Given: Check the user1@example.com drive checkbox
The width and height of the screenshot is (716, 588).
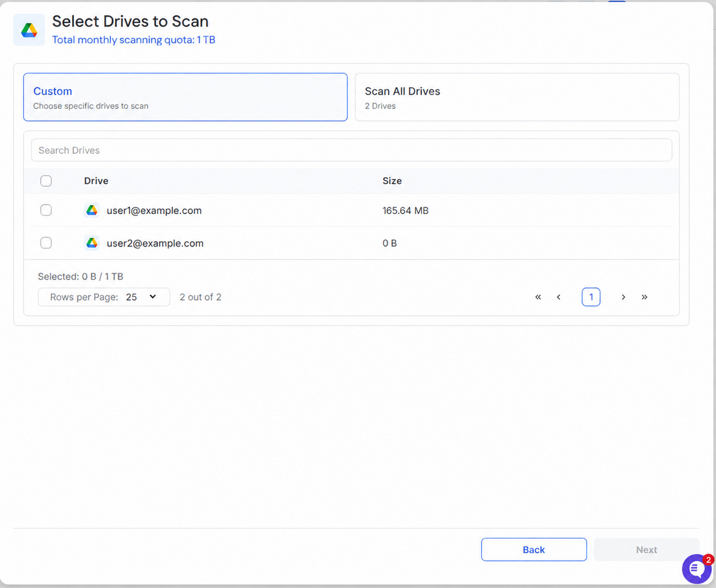Looking at the screenshot, I should pos(46,210).
